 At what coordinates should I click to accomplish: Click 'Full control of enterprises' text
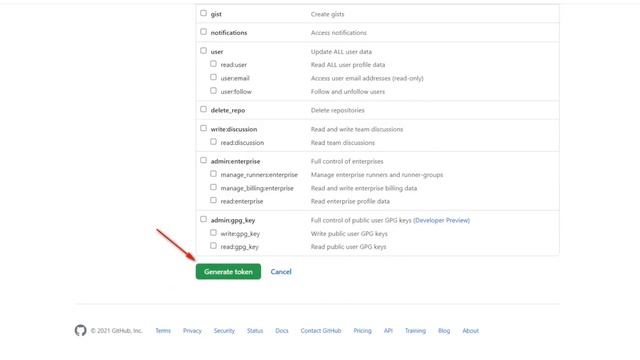tap(347, 161)
